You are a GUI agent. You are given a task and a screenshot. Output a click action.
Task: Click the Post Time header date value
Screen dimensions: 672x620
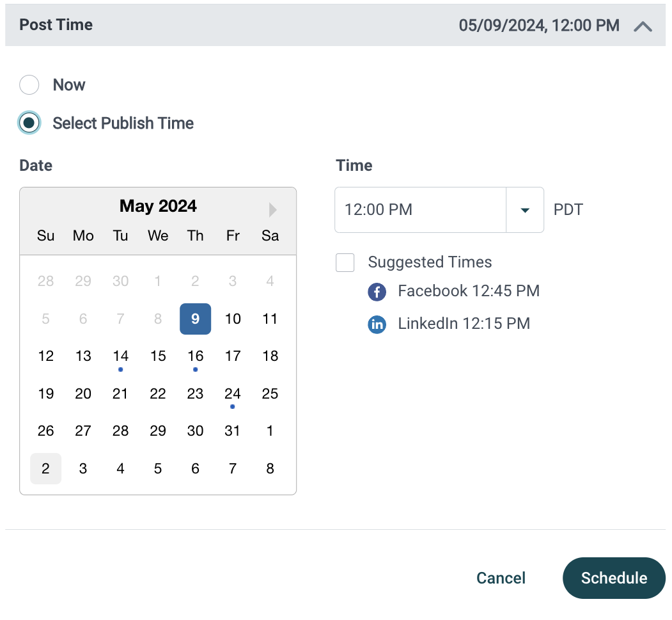pos(539,26)
